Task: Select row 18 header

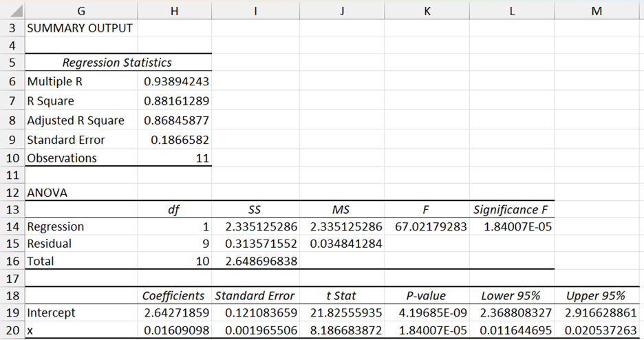Action: [12, 295]
